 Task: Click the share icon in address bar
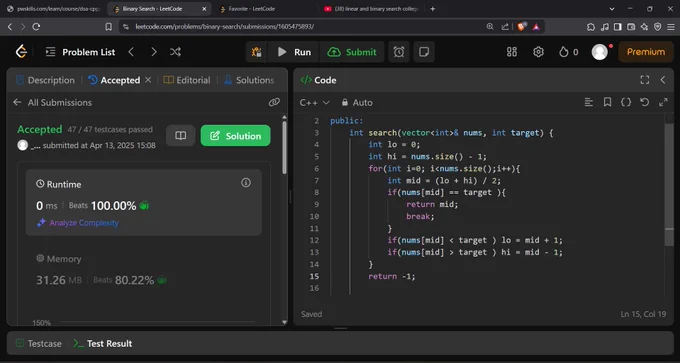click(505, 27)
